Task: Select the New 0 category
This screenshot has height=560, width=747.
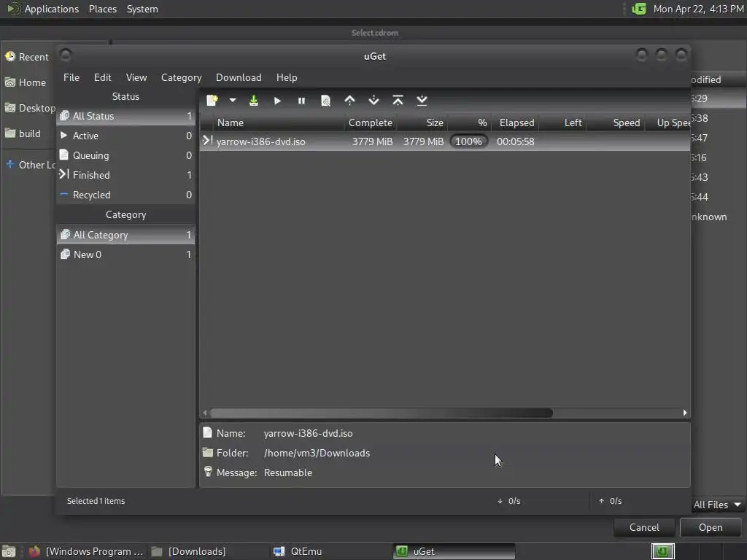Action: point(125,254)
